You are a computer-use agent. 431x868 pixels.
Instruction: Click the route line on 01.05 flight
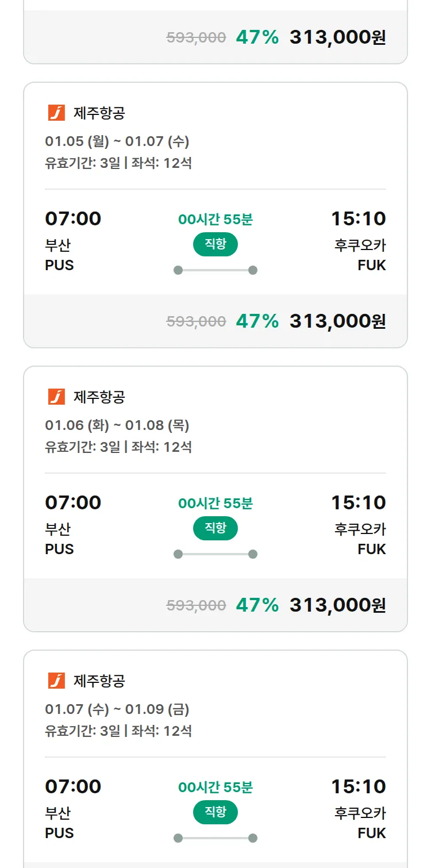(215, 270)
